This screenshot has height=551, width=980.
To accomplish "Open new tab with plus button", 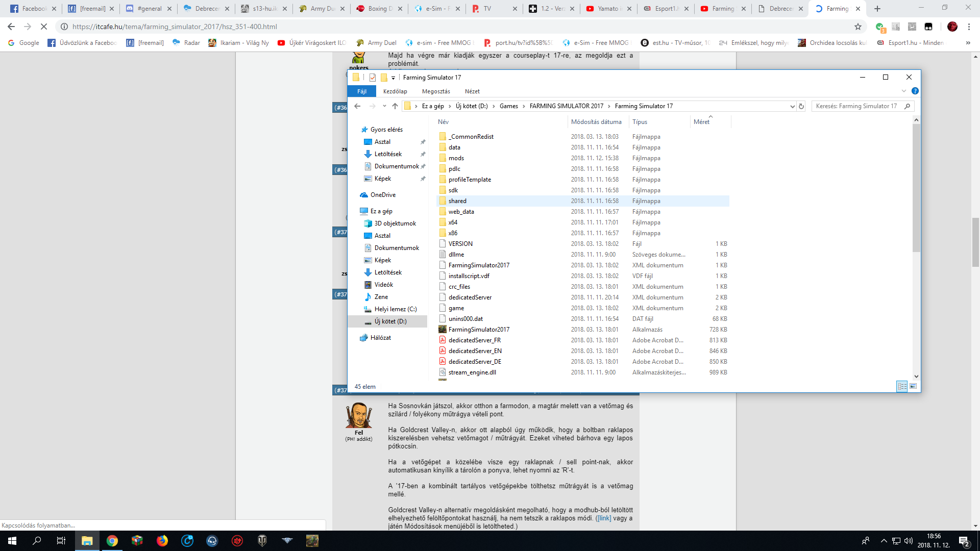I will click(x=877, y=9).
